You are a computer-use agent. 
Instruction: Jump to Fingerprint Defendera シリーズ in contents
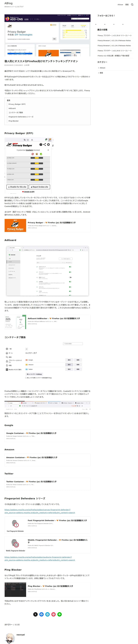(x=21, y=117)
